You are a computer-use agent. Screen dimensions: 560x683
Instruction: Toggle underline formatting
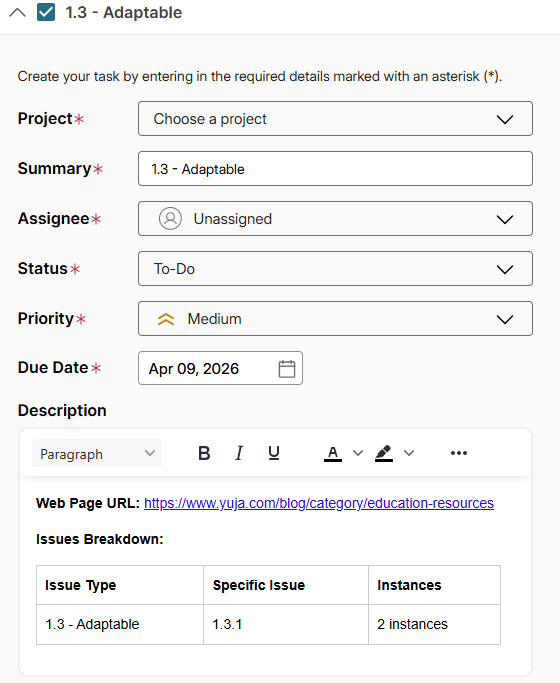click(274, 453)
